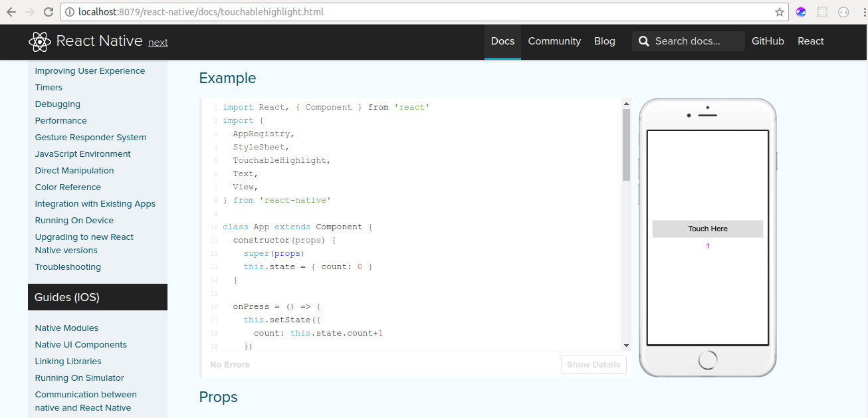Open the Troubleshooting page
Viewport: 868px width, 418px height.
pyautogui.click(x=68, y=267)
